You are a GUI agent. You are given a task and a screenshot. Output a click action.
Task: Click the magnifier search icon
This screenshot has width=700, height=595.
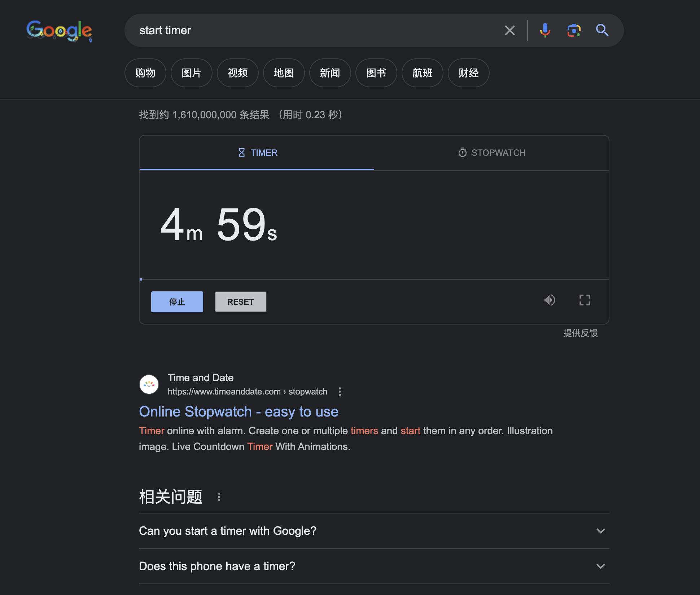tap(602, 30)
